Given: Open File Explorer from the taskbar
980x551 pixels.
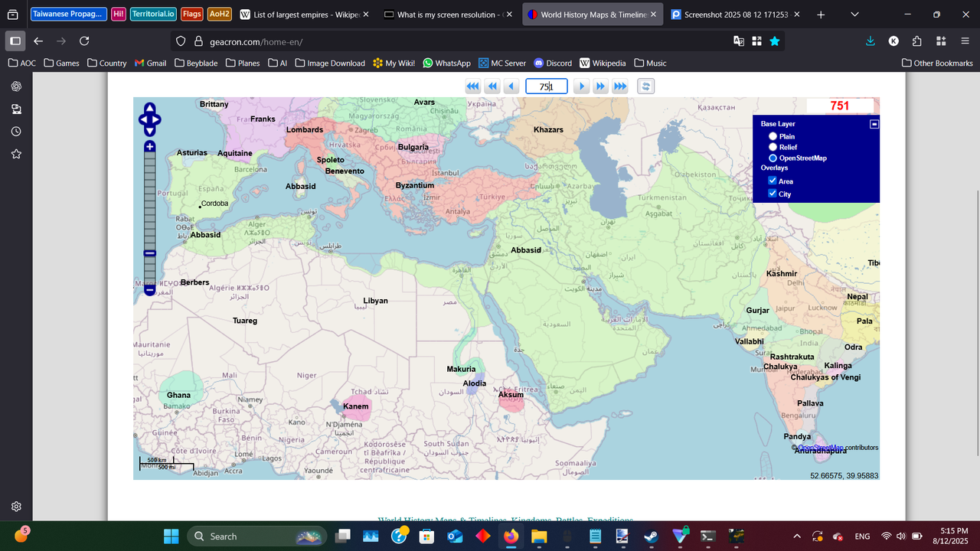Looking at the screenshot, I should [539, 536].
